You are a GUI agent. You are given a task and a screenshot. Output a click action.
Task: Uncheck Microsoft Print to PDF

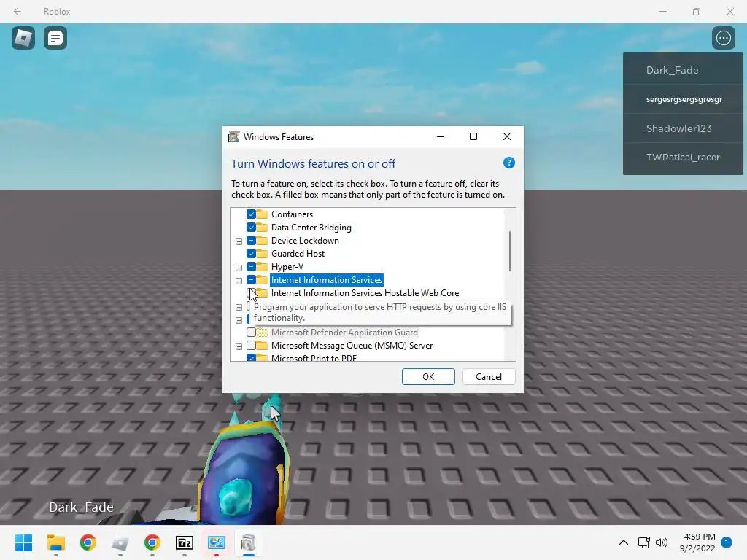coord(251,357)
